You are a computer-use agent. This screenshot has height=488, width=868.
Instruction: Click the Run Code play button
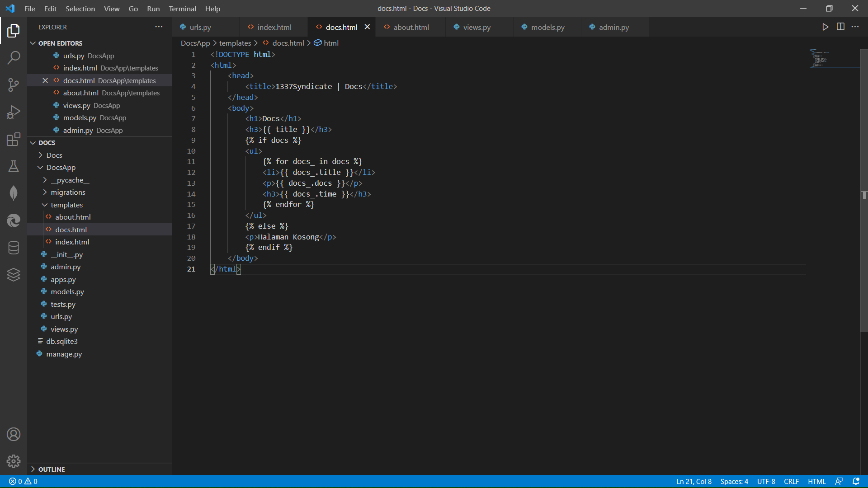[825, 27]
